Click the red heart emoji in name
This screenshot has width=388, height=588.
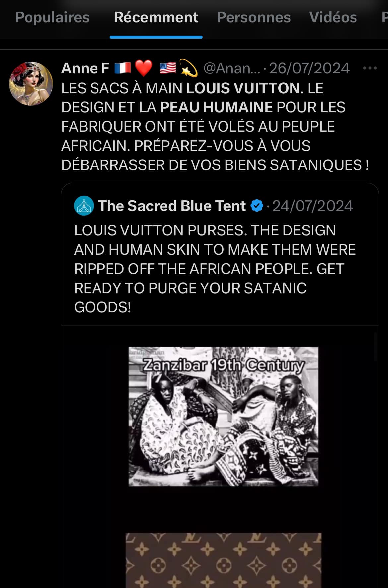point(144,68)
